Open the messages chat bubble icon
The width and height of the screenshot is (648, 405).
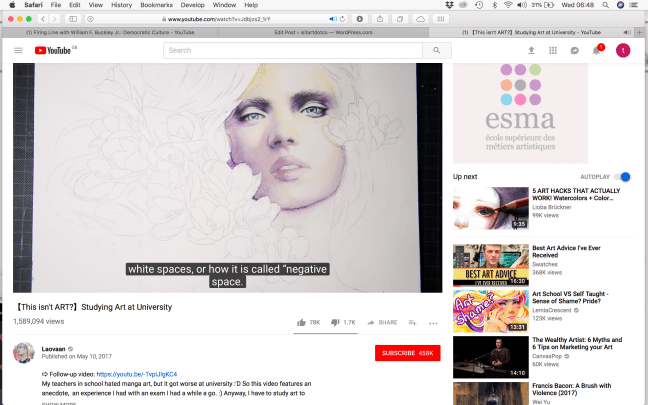[574, 50]
